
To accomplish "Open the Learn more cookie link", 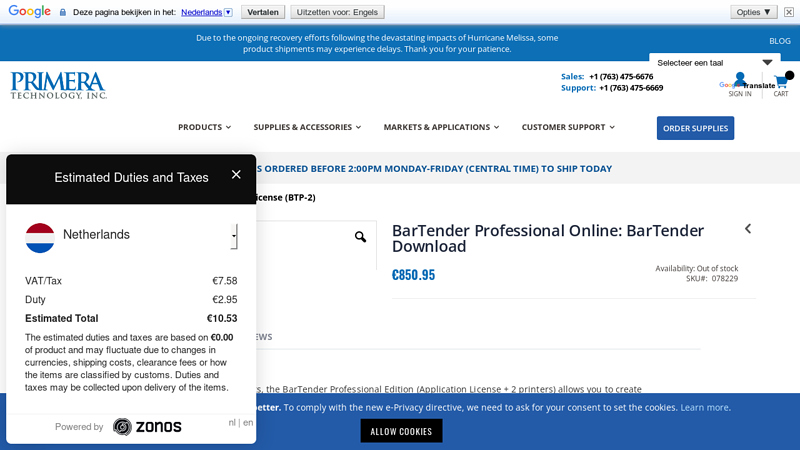I will (x=704, y=407).
